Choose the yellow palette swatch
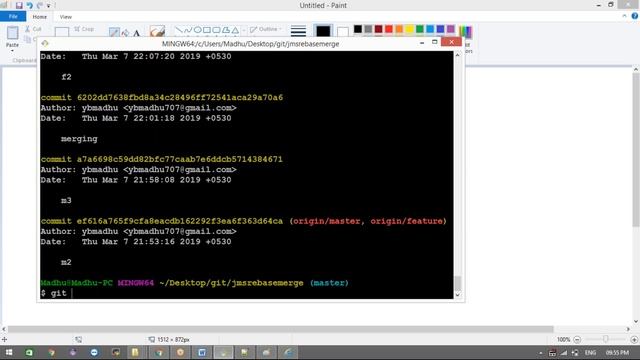 pyautogui.click(x=409, y=29)
